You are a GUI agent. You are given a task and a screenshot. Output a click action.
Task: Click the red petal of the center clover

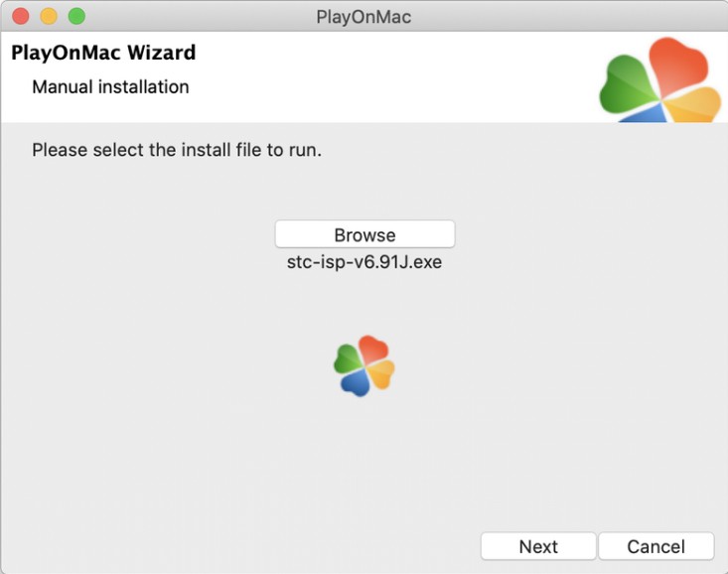[372, 349]
